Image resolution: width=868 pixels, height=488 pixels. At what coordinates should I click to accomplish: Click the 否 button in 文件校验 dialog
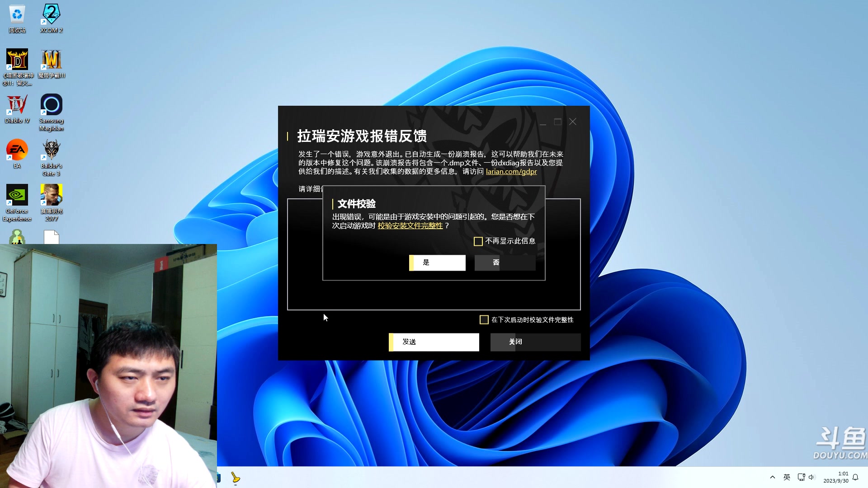coord(505,263)
